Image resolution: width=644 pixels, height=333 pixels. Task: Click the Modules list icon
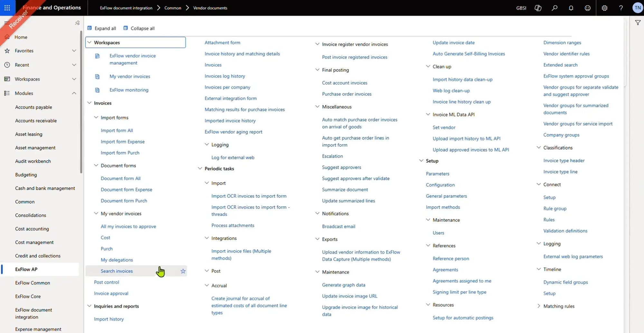pyautogui.click(x=7, y=93)
